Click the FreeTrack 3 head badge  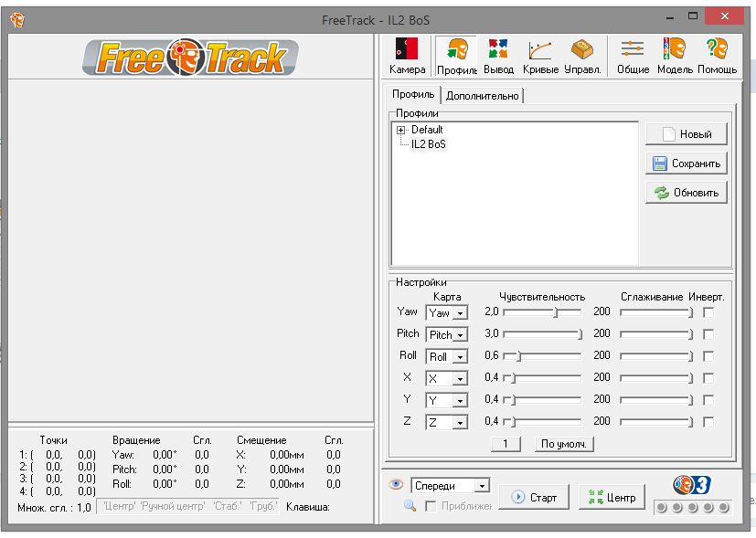[x=692, y=485]
